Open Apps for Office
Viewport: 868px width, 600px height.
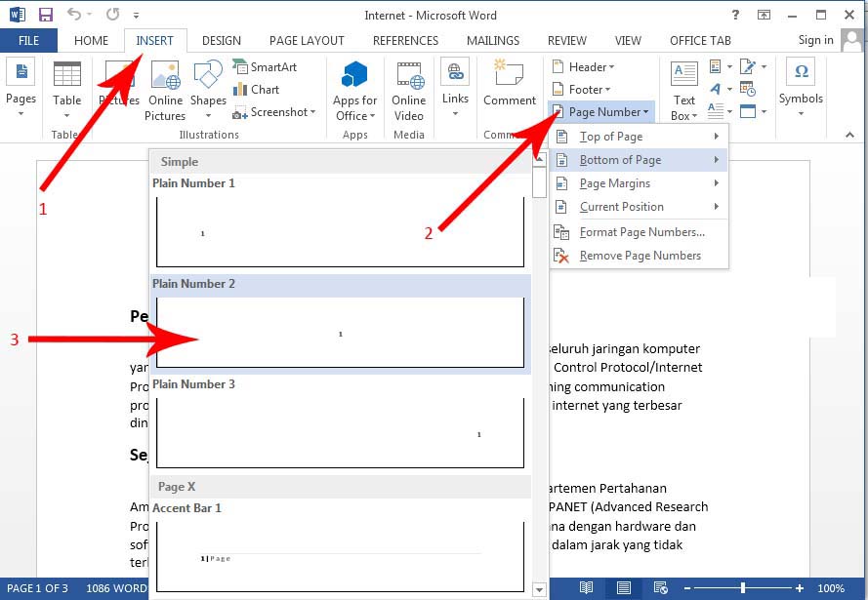tap(354, 92)
